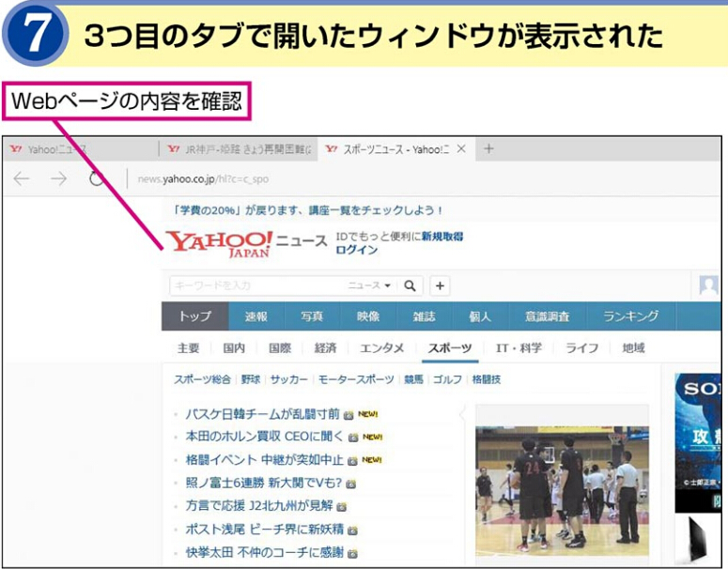Open the ニュース search category dropdown
Viewport: 728px width, 569px height.
pyautogui.click(x=369, y=285)
